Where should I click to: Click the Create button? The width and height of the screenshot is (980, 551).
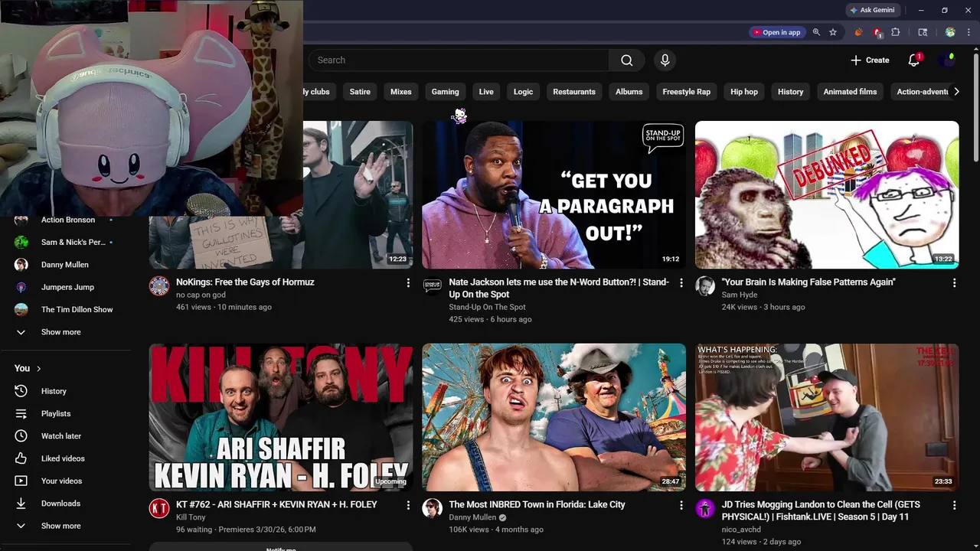[870, 60]
